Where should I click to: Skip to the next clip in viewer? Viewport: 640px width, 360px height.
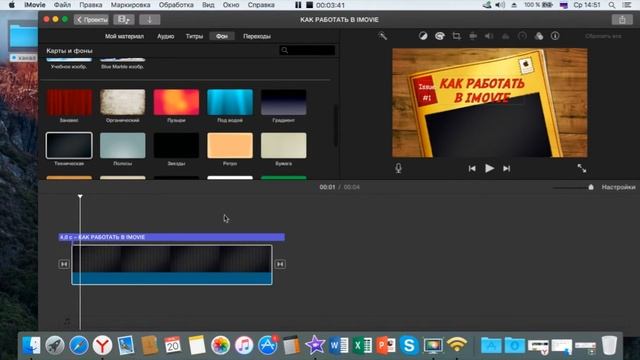507,168
